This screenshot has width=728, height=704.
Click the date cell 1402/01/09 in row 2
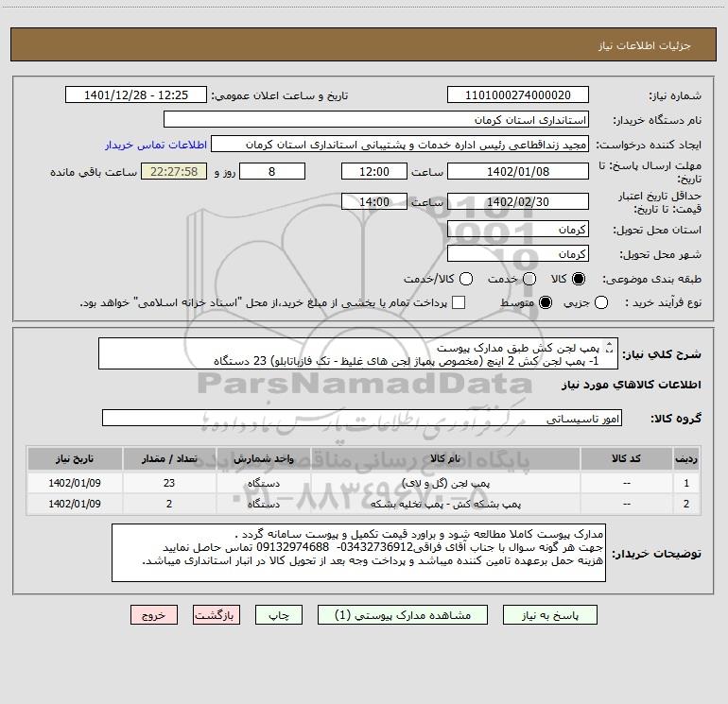(75, 504)
